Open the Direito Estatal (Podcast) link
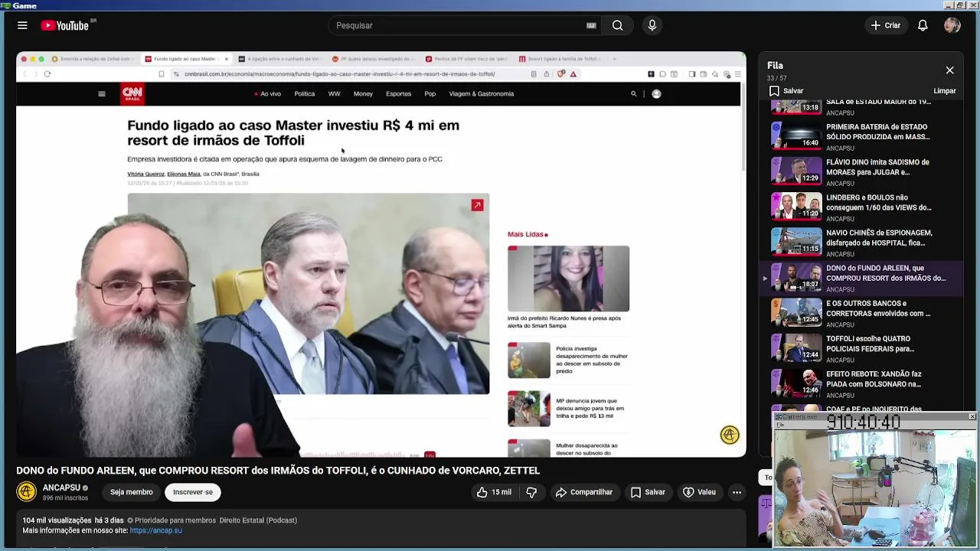Viewport: 980px width, 551px height. 258,520
